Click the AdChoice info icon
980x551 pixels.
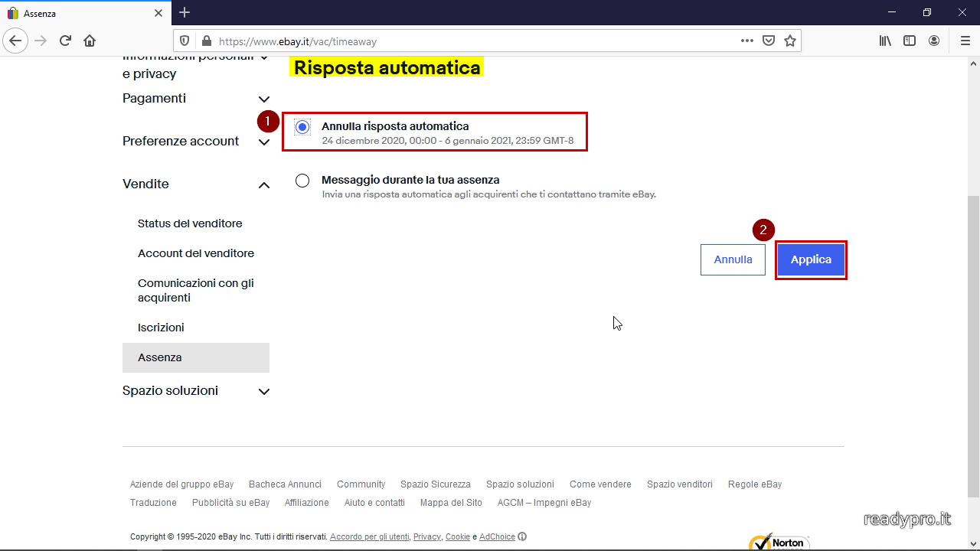tap(522, 536)
